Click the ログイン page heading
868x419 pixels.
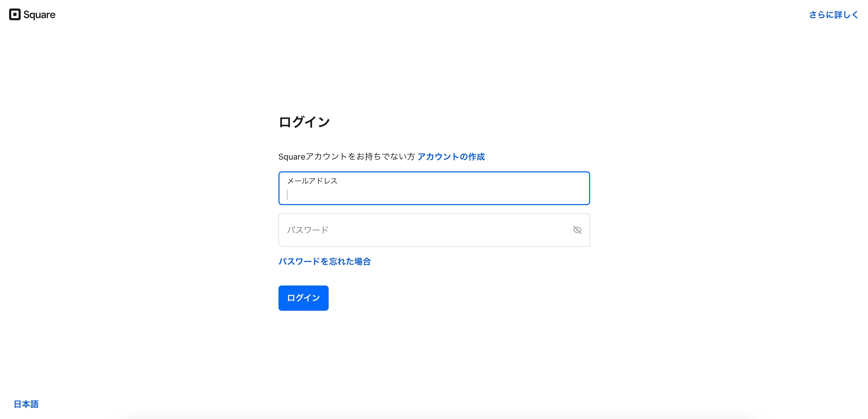coord(304,121)
